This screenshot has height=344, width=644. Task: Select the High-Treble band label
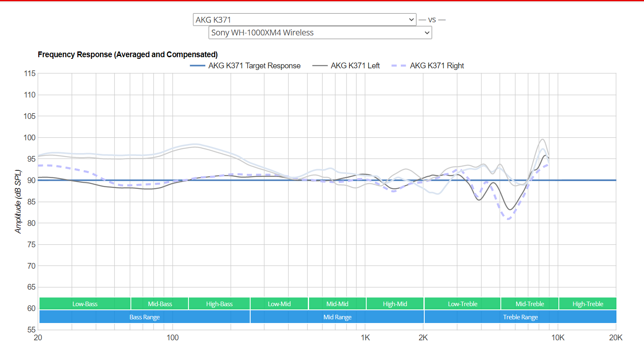click(x=588, y=304)
